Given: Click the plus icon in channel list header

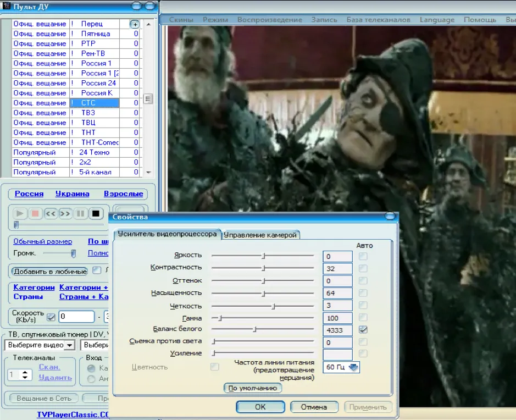Looking at the screenshot, I should (135, 24).
